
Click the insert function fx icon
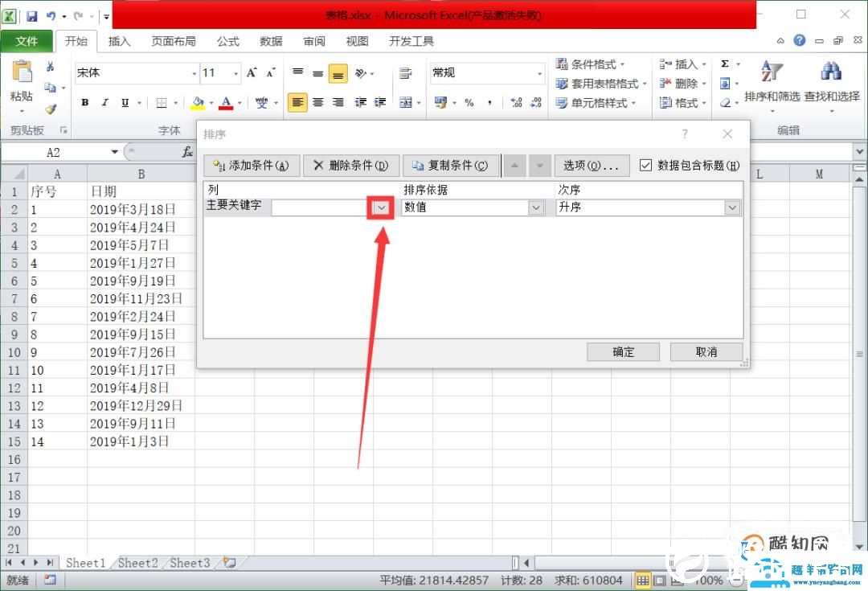coord(187,152)
